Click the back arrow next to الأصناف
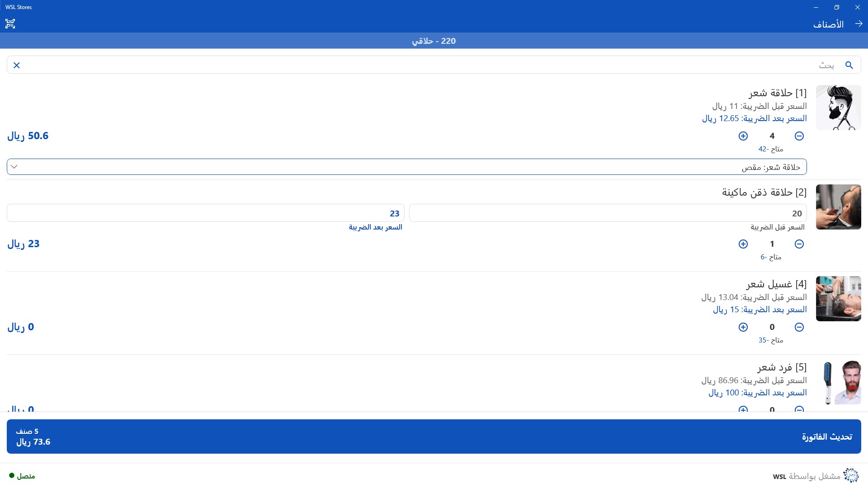Image resolution: width=868 pixels, height=488 pixels. click(859, 24)
